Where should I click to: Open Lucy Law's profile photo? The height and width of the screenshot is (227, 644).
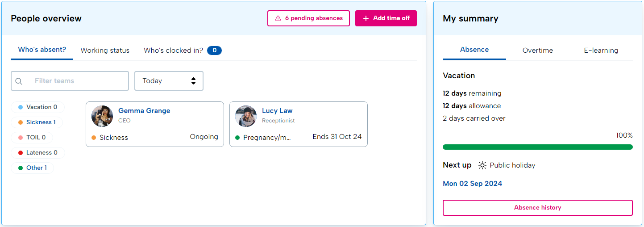(x=246, y=116)
